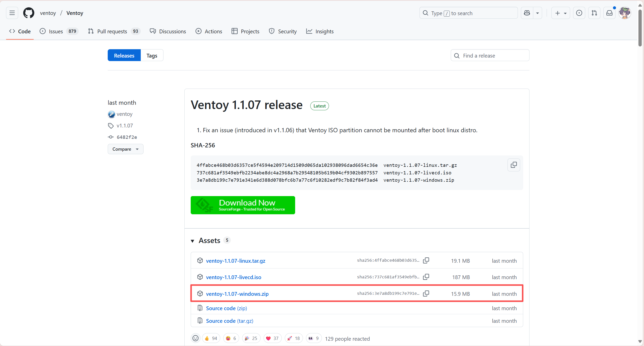Download ventoy-1.1.07-windows.zip asset
Viewport: 644px width, 346px height.
pos(237,294)
